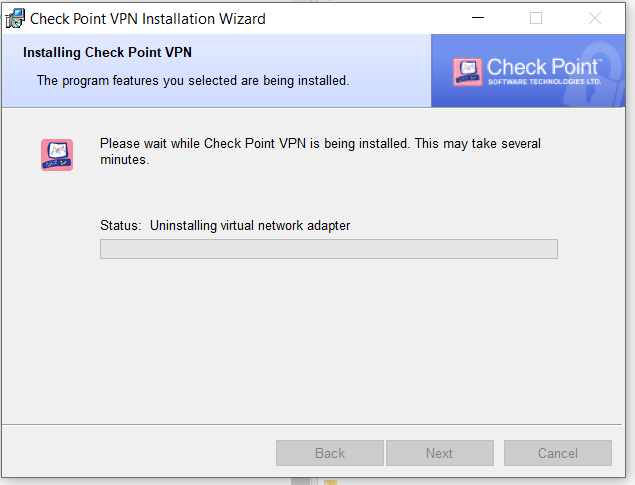This screenshot has height=485, width=635.
Task: Click the window title 'Check Point VPN Installation Wizard'
Action: pos(148,18)
